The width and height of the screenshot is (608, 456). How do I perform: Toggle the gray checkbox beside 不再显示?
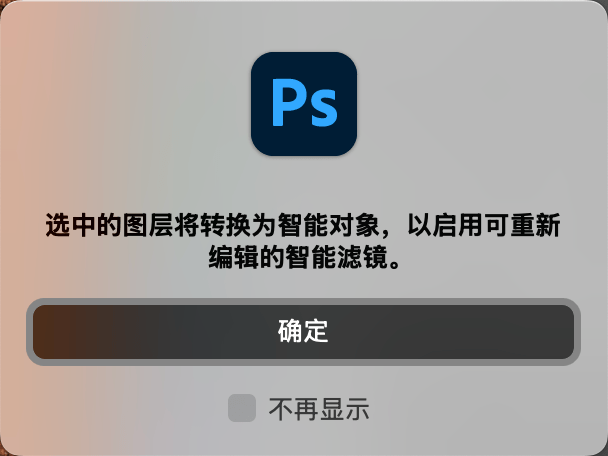tap(242, 408)
